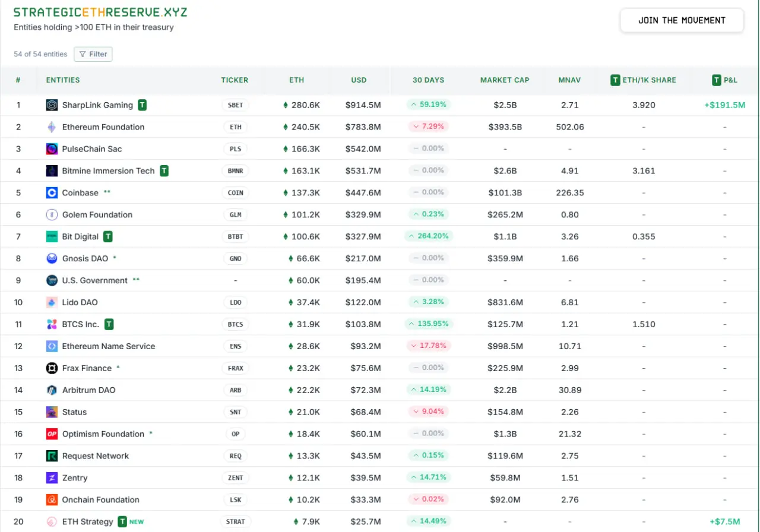Image resolution: width=760 pixels, height=532 pixels.
Task: Click the Status logo icon
Action: 52,412
